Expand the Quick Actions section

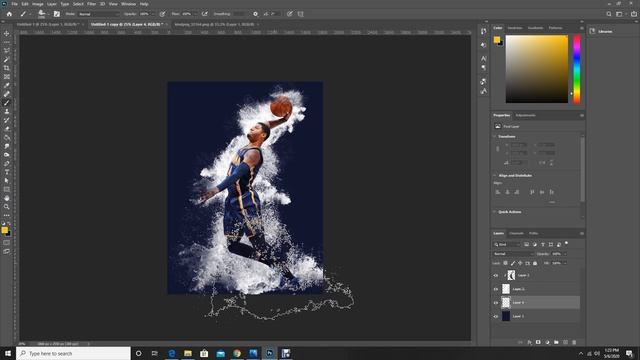click(x=495, y=212)
